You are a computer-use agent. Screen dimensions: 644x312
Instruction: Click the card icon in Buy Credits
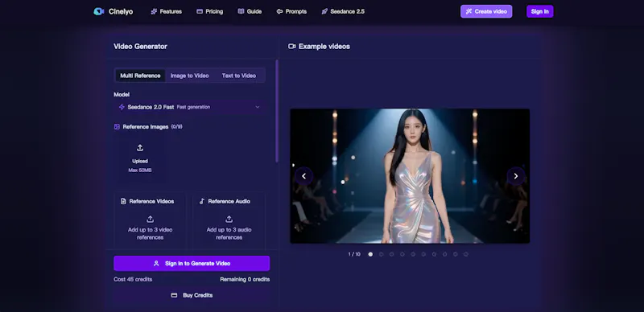pyautogui.click(x=174, y=295)
